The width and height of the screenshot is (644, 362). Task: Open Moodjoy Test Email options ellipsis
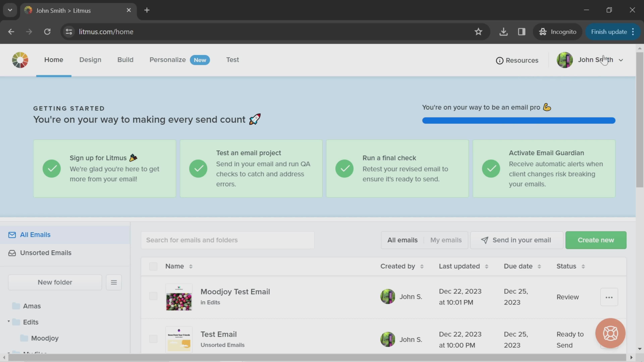coord(609,297)
